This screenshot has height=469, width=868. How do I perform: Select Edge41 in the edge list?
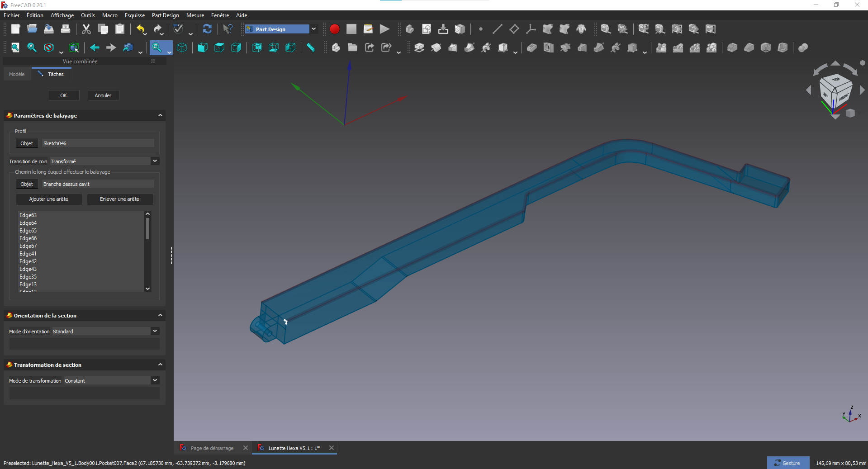click(x=28, y=254)
